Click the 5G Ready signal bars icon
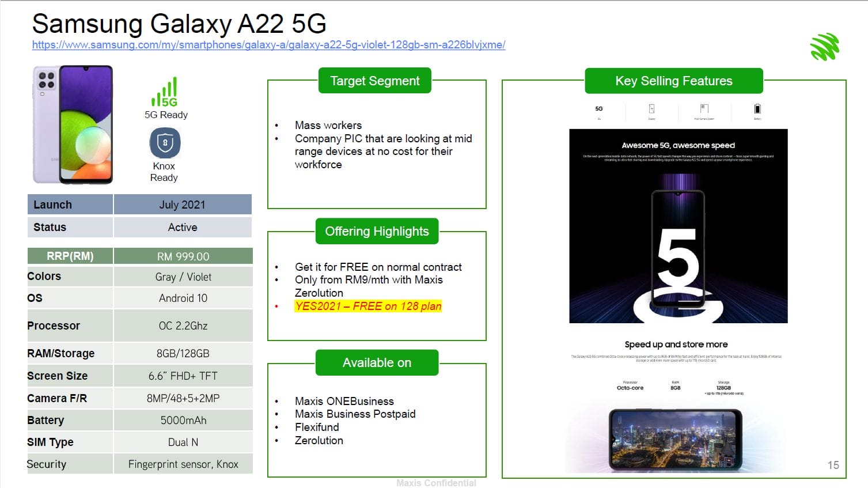 [164, 92]
